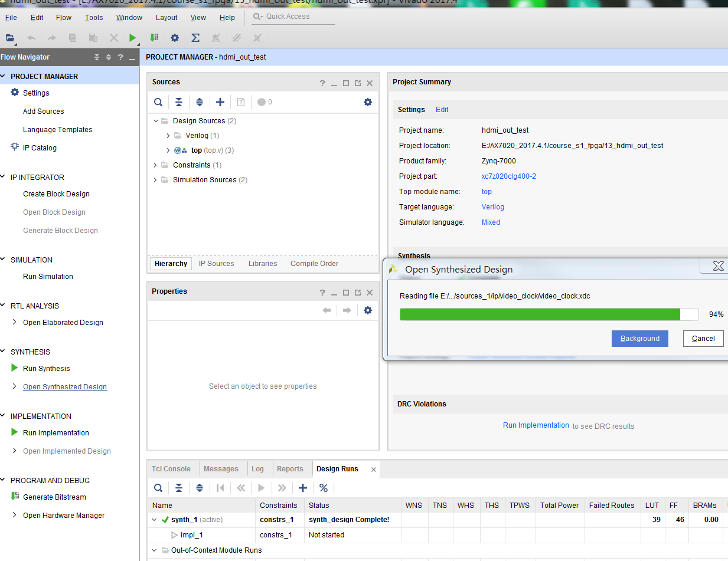Click Flow Navigator help question mark
The height and width of the screenshot is (561, 728).
[120, 57]
